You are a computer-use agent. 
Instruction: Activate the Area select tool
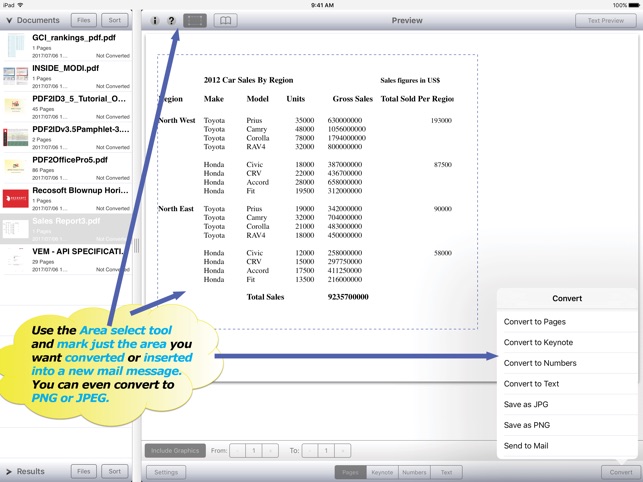coord(195,21)
